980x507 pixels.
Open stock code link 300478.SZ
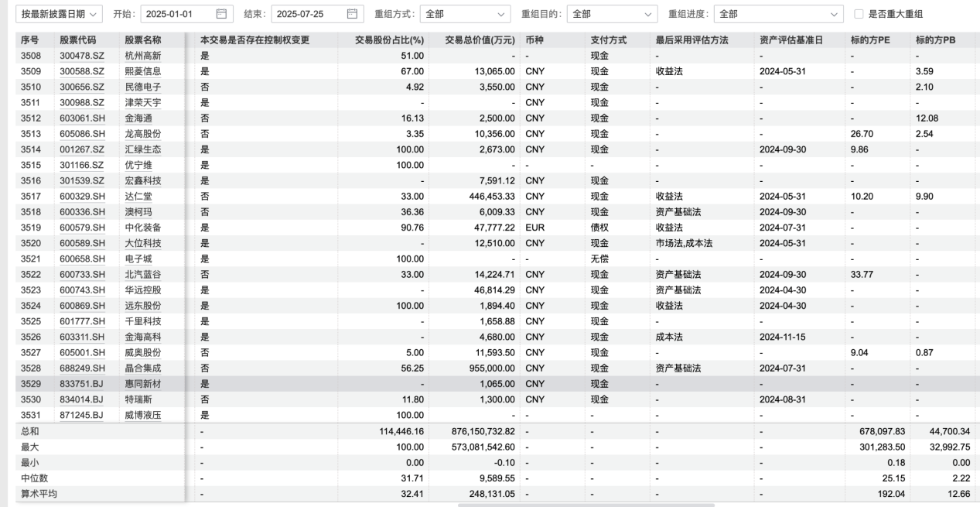[x=81, y=56]
